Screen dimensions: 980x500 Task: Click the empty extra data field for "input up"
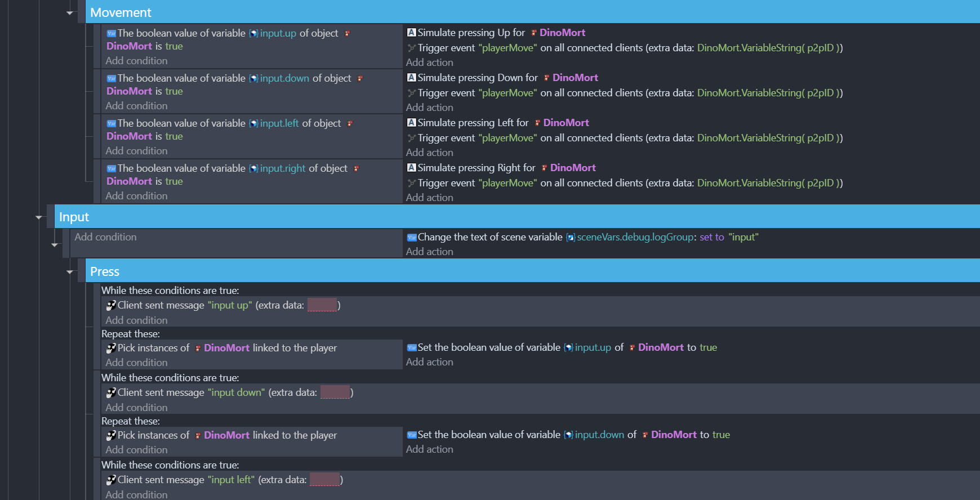pos(322,305)
